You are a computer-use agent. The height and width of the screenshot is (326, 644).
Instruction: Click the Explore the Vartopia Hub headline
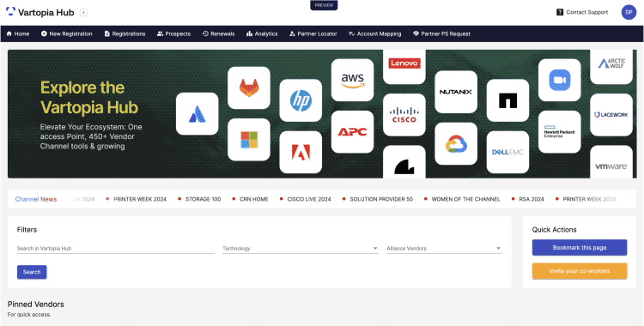(x=89, y=97)
